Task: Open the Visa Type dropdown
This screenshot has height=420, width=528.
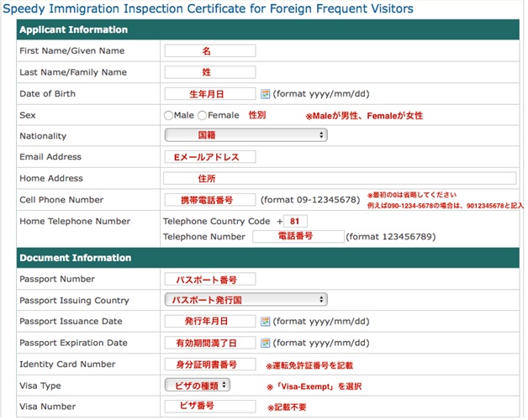Action: click(198, 385)
